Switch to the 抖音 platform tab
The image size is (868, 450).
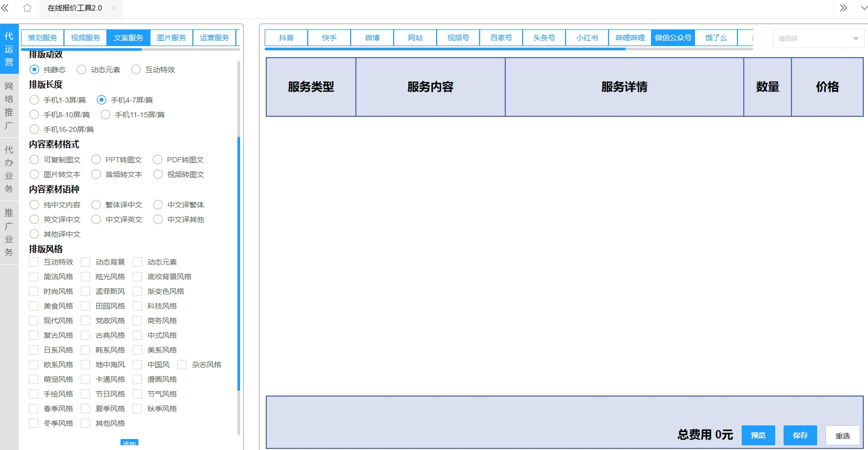286,38
